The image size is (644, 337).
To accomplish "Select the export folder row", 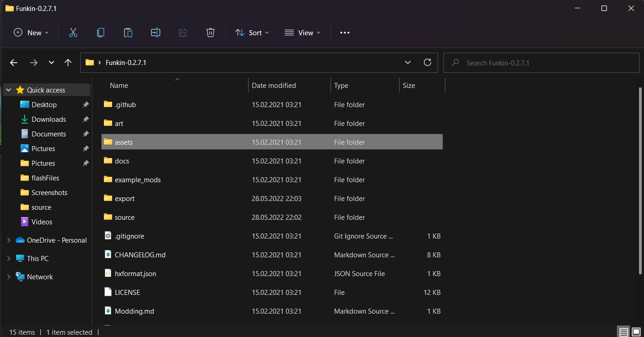I will [x=272, y=198].
